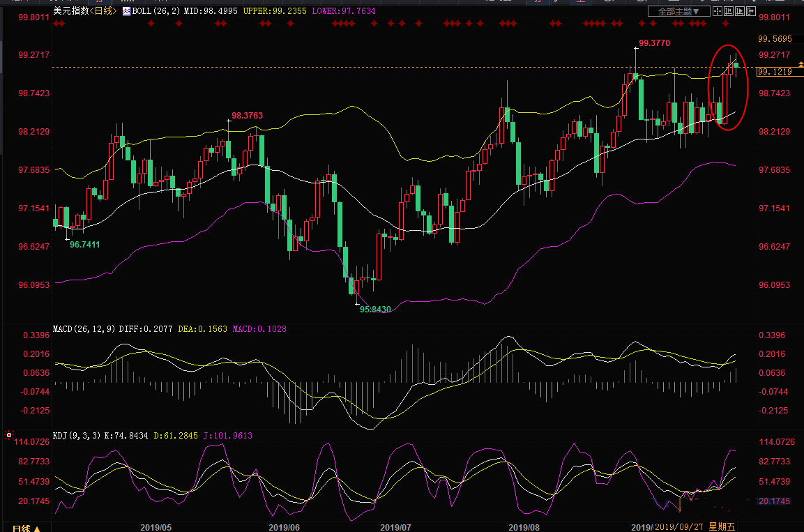The image size is (804, 532).
Task: Click the red sun marker beside KDJ
Action: pos(9,435)
